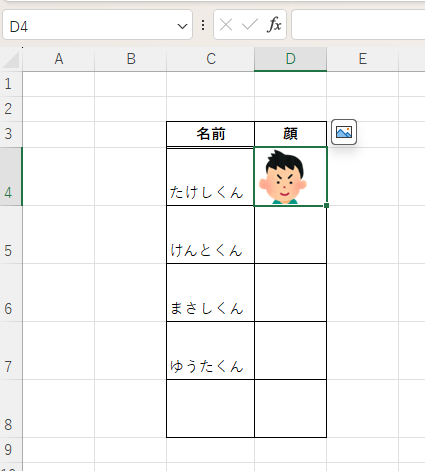
Task: Click the Name Box showing D4
Action: coord(97,25)
